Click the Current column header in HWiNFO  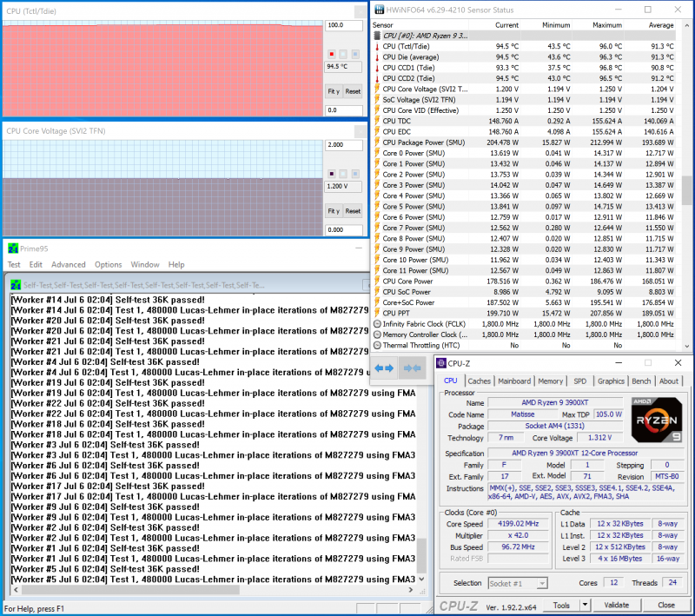(x=506, y=25)
